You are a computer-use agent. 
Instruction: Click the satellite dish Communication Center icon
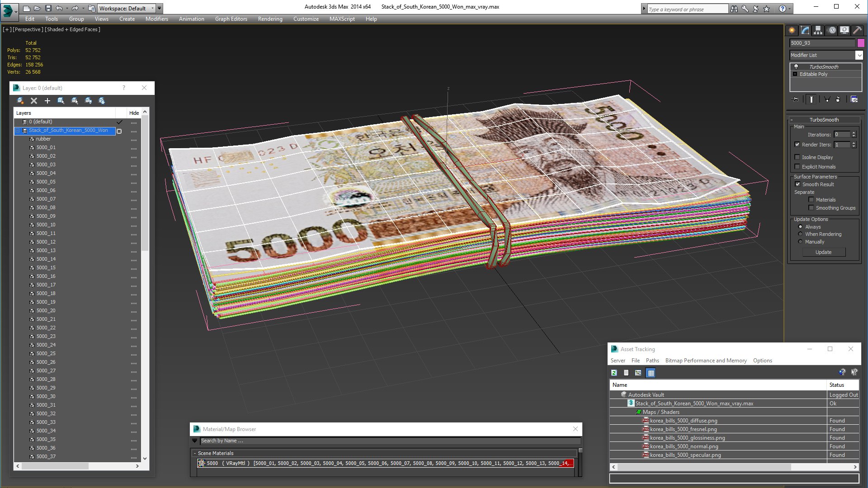(x=756, y=9)
